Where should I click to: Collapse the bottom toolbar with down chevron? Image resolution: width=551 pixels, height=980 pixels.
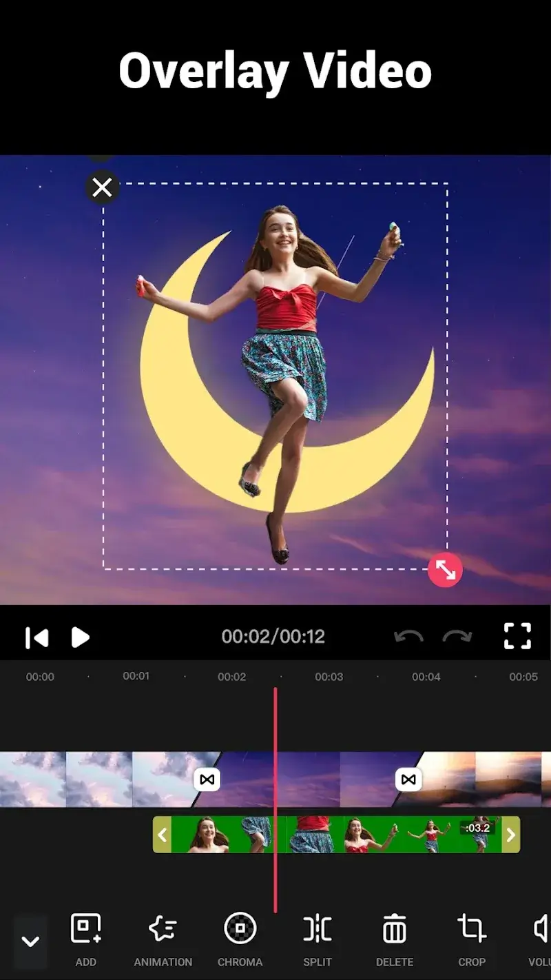click(x=30, y=941)
